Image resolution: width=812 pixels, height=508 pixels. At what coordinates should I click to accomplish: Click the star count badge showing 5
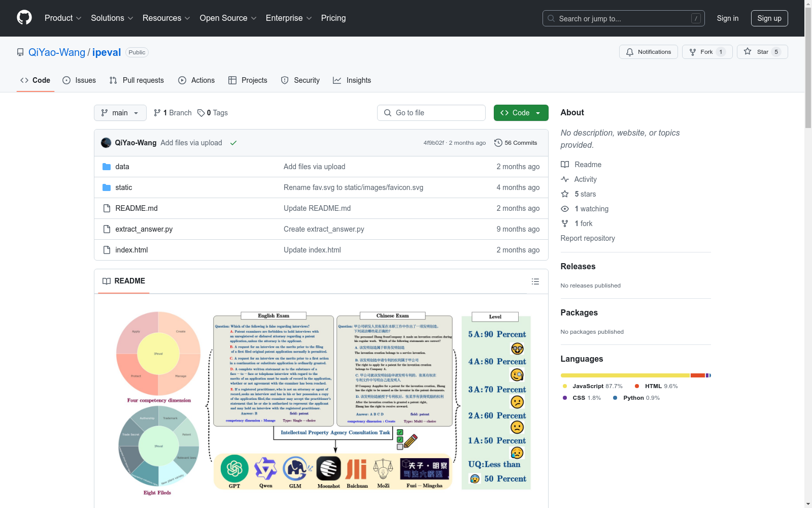776,52
